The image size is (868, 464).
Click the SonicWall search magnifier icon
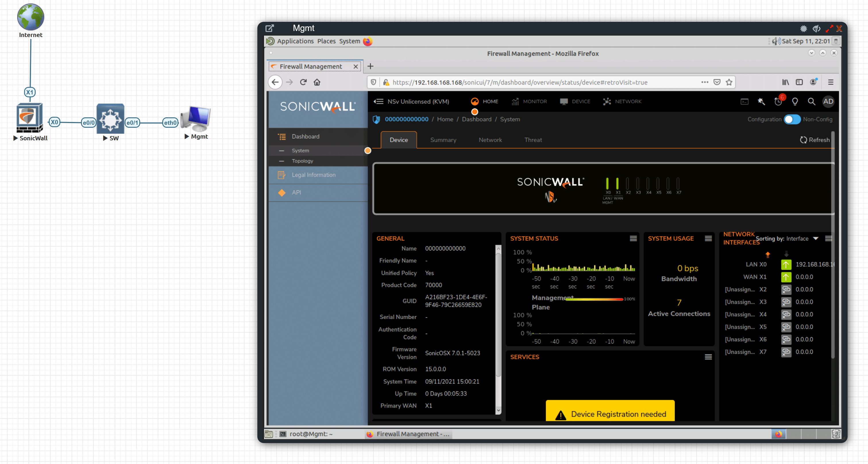pyautogui.click(x=811, y=101)
